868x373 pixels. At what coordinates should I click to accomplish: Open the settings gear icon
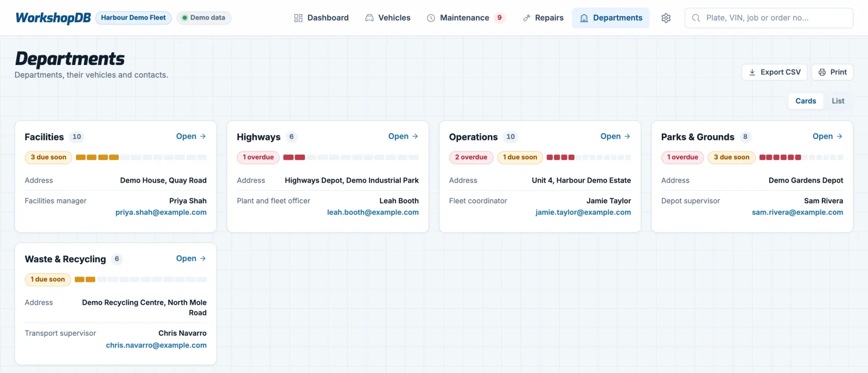pos(666,18)
